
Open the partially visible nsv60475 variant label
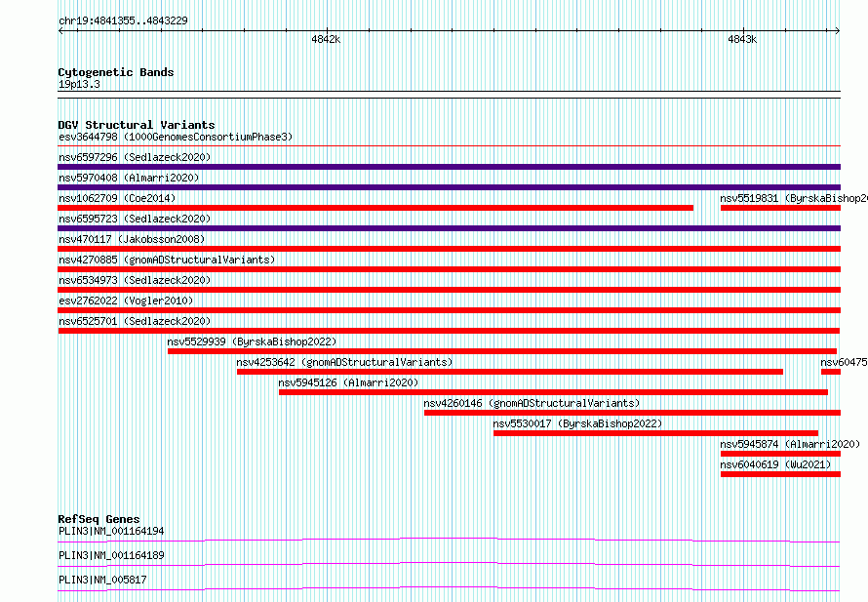click(844, 362)
